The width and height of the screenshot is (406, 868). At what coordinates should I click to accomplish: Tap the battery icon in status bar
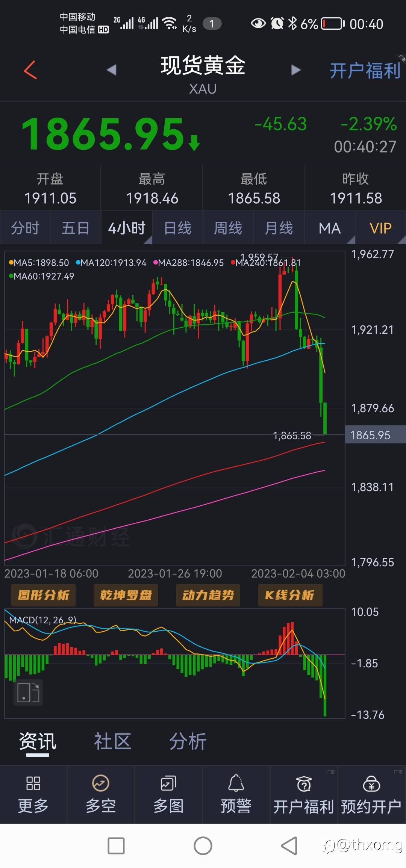pos(333,24)
